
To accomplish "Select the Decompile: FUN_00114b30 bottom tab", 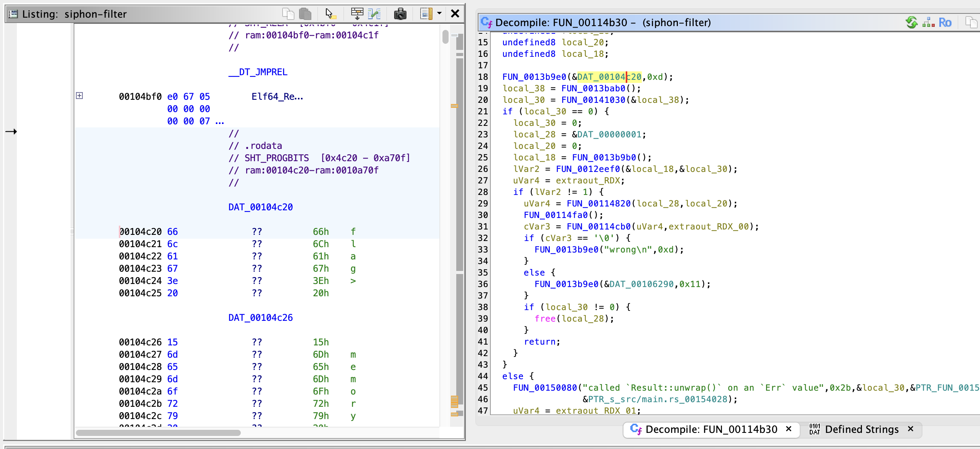I will click(711, 429).
